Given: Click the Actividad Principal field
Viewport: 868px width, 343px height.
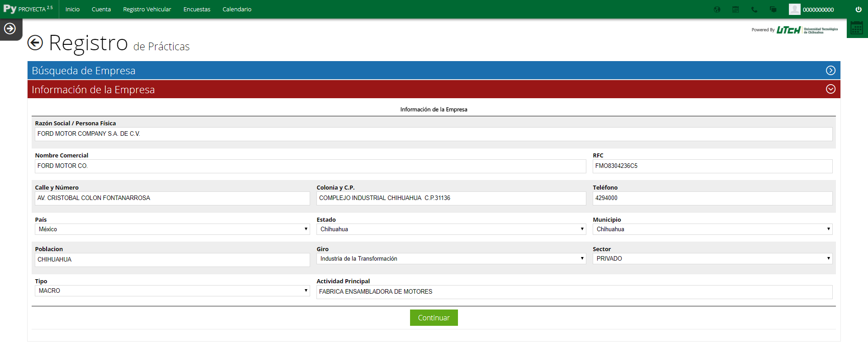Looking at the screenshot, I should click(574, 292).
